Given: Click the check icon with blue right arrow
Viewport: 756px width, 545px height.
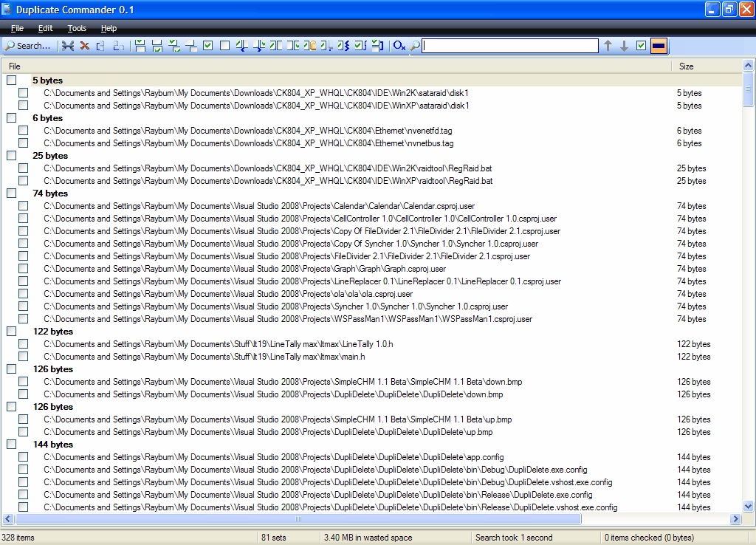Looking at the screenshot, I should click(259, 46).
